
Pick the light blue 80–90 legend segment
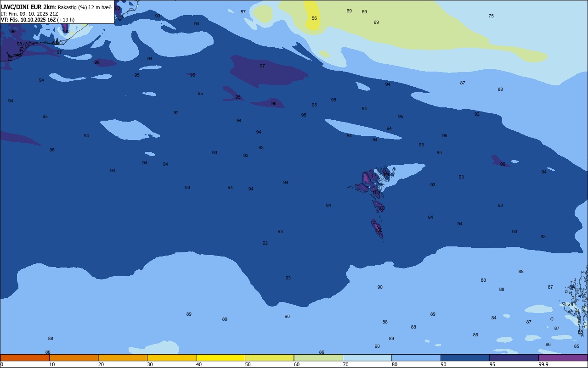416,357
